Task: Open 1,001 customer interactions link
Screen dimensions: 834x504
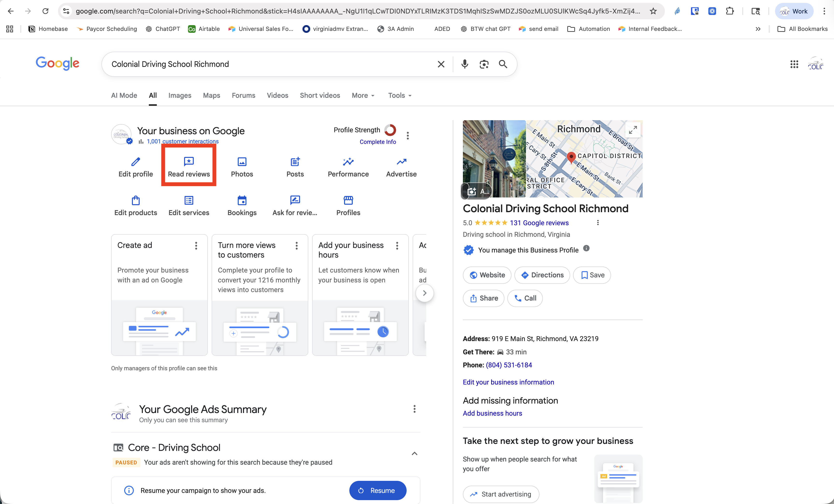Action: (182, 141)
